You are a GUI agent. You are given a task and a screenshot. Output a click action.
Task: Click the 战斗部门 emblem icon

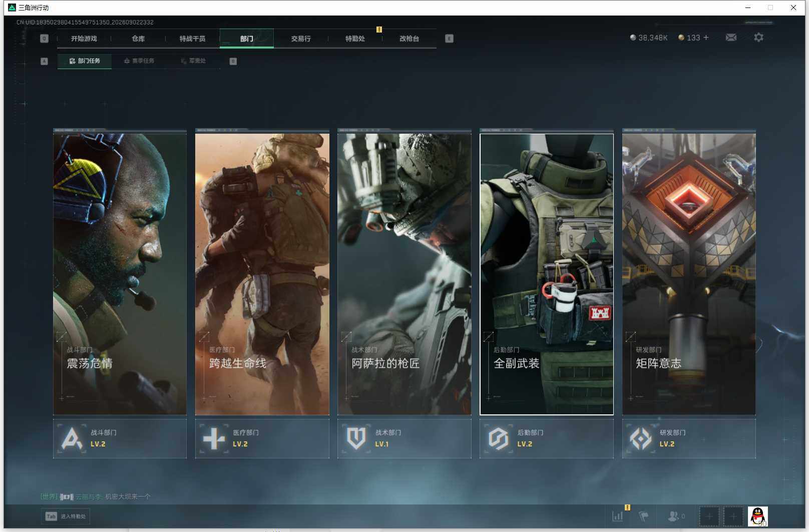click(72, 438)
